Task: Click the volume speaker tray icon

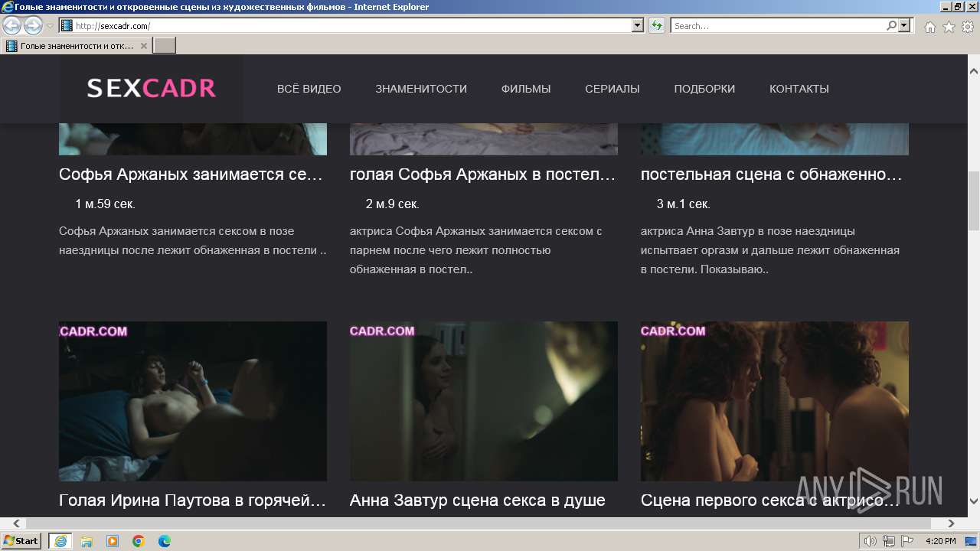Action: [871, 541]
